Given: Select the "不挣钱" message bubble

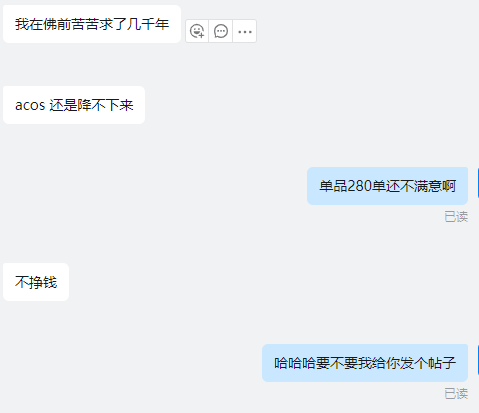Looking at the screenshot, I should click(x=36, y=282).
